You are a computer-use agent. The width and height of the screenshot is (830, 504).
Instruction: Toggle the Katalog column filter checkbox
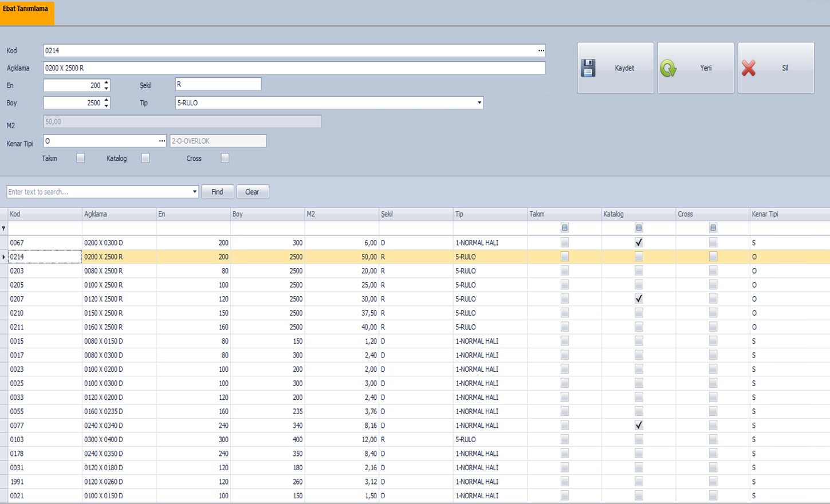[x=639, y=228]
